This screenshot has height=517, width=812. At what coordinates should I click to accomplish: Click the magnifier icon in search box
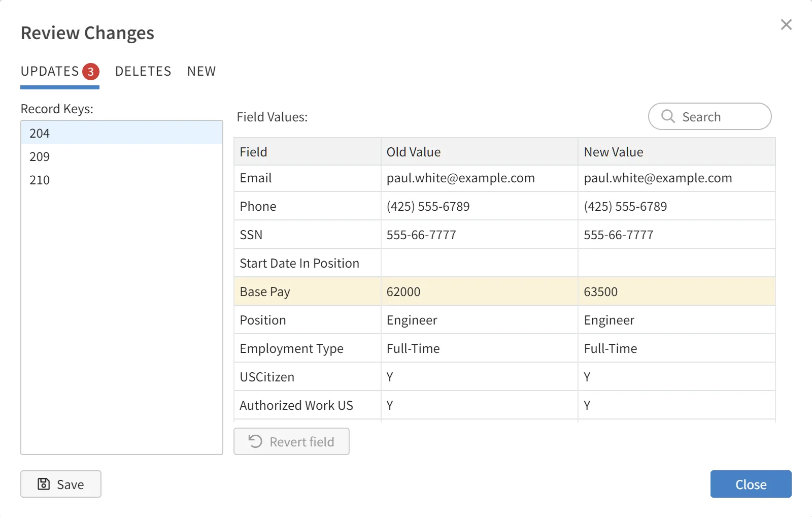point(668,116)
